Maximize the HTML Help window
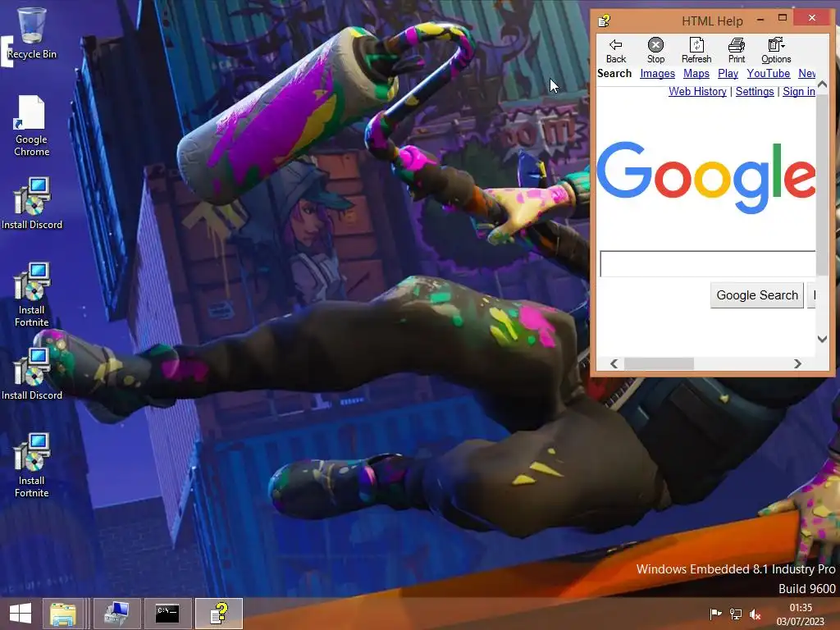This screenshot has width=840, height=630. pos(782,18)
